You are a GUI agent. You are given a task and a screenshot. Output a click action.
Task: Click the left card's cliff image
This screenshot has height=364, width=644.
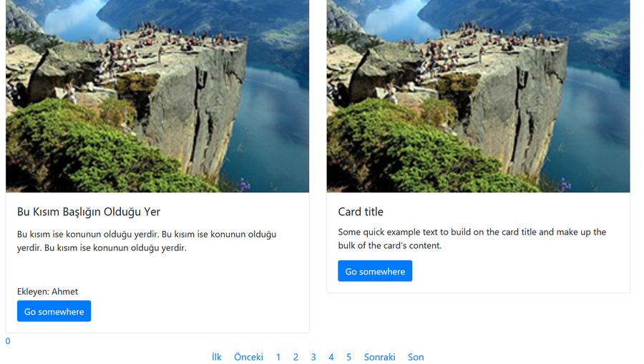tap(157, 96)
